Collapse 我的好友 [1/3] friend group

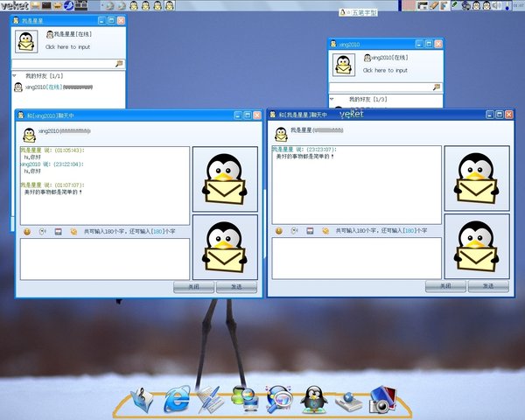point(332,99)
